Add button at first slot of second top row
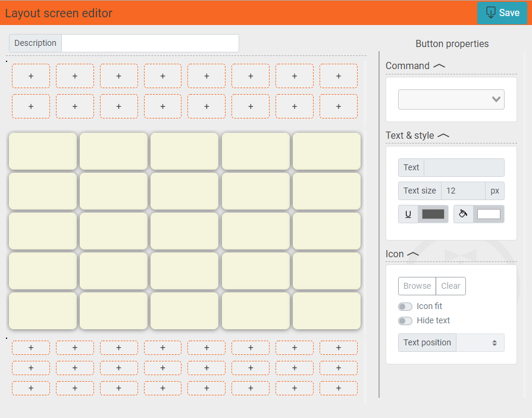Viewport: 532px width, 418px height. click(31, 107)
